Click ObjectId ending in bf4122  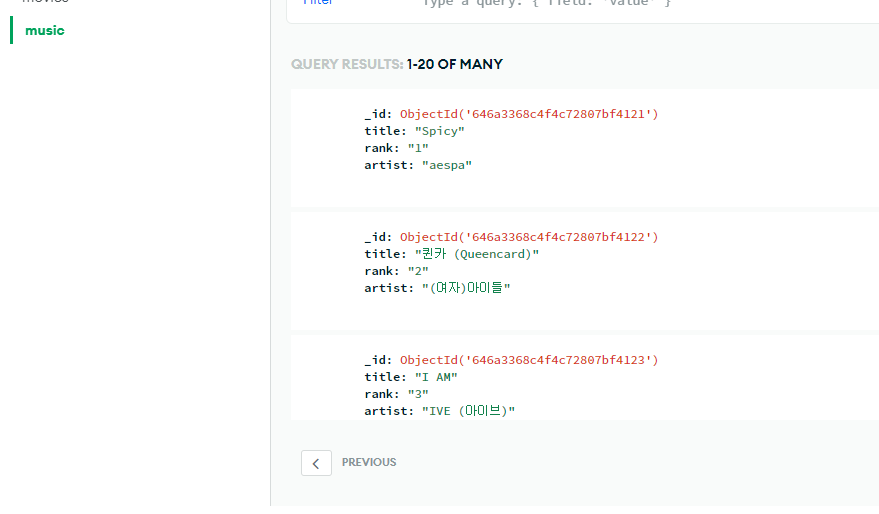pos(529,237)
